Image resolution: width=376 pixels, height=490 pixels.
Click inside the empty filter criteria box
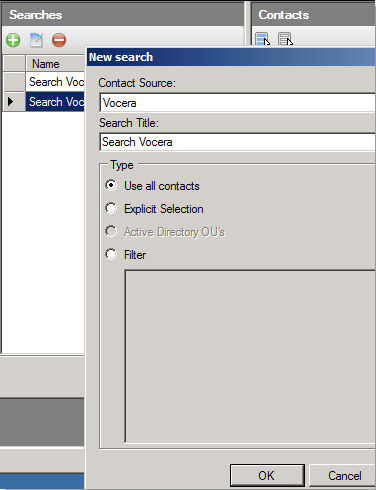tap(250, 357)
